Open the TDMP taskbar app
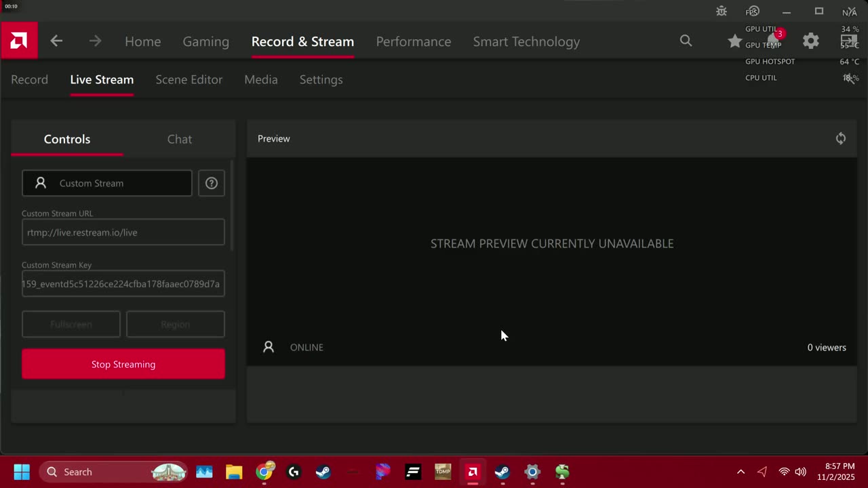The image size is (868, 488). [x=443, y=472]
